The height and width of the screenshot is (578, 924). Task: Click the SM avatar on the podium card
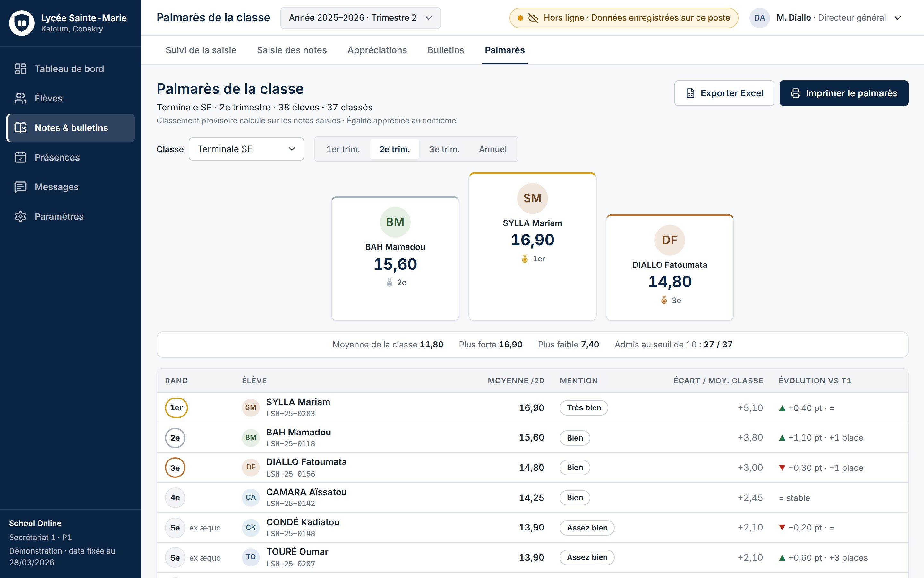[x=532, y=198]
